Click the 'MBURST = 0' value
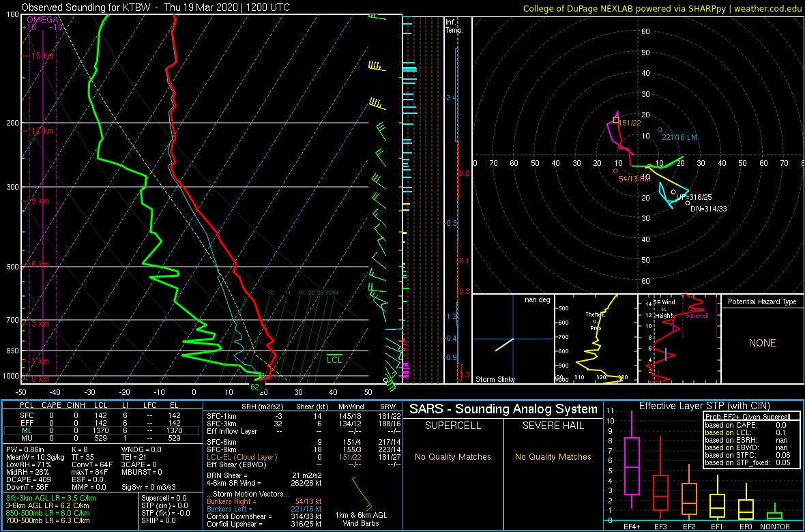The image size is (805, 532). pos(142,471)
